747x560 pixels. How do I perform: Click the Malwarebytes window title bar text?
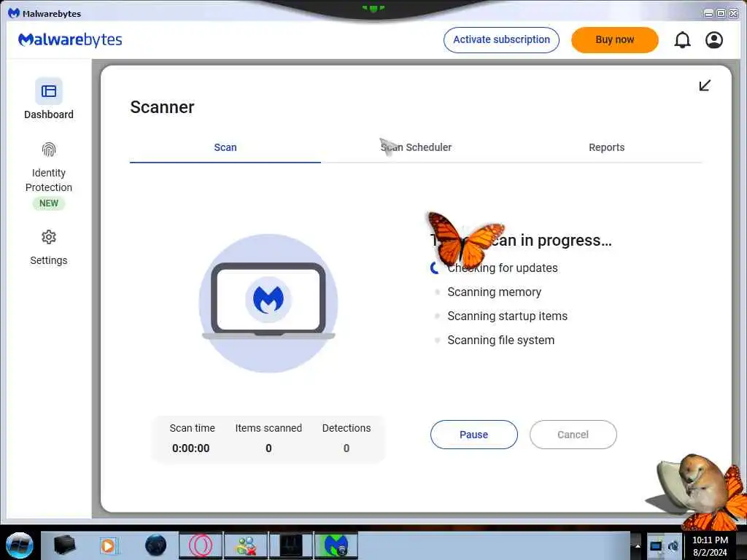(52, 13)
